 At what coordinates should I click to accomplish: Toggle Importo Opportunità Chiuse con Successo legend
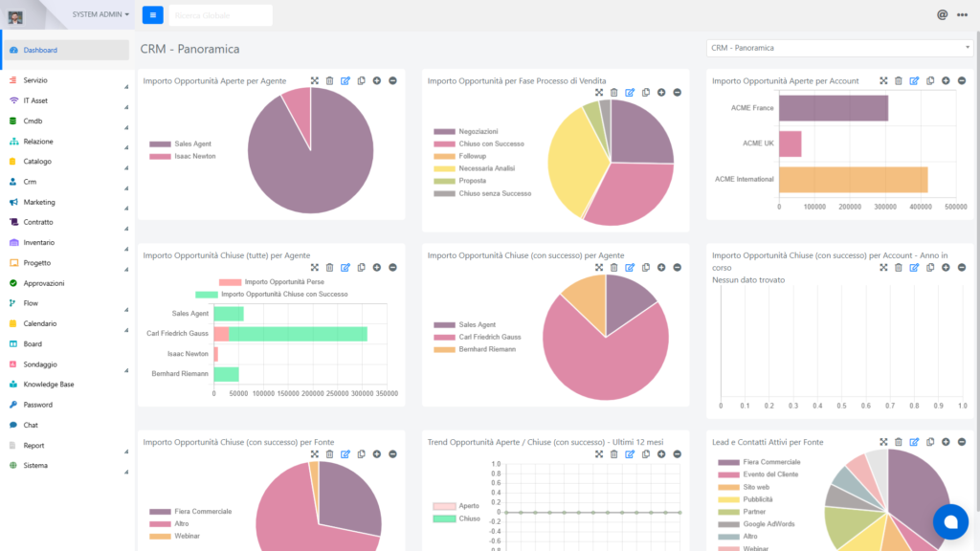271,295
